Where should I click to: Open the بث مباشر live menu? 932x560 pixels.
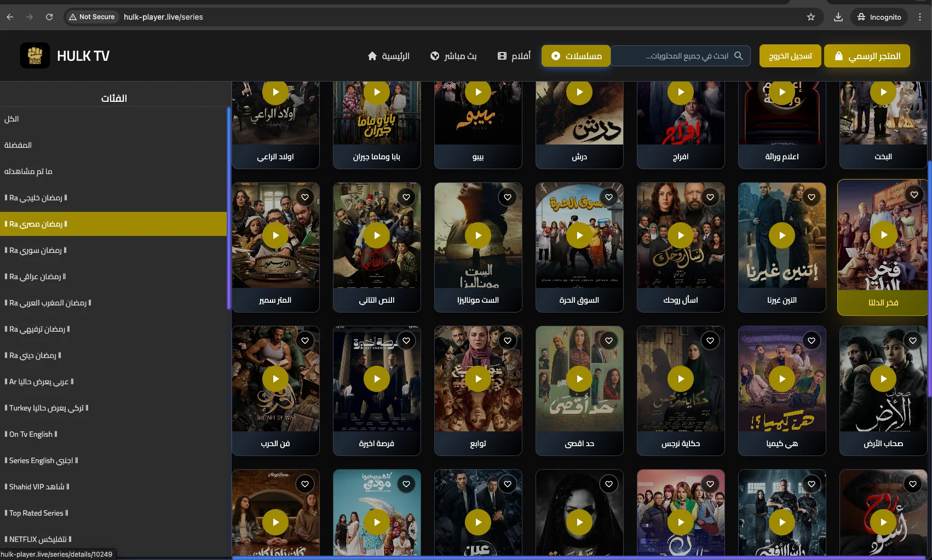pyautogui.click(x=453, y=56)
